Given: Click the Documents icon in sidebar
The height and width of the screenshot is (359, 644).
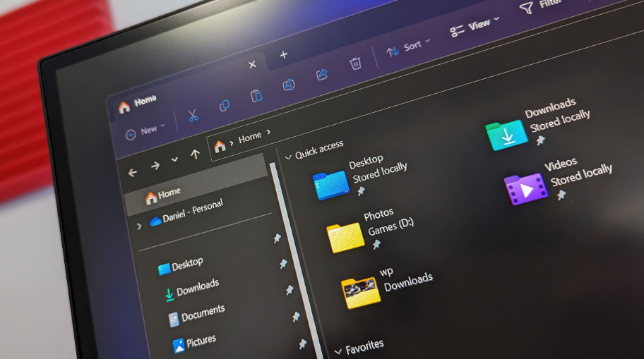Looking at the screenshot, I should point(174,320).
